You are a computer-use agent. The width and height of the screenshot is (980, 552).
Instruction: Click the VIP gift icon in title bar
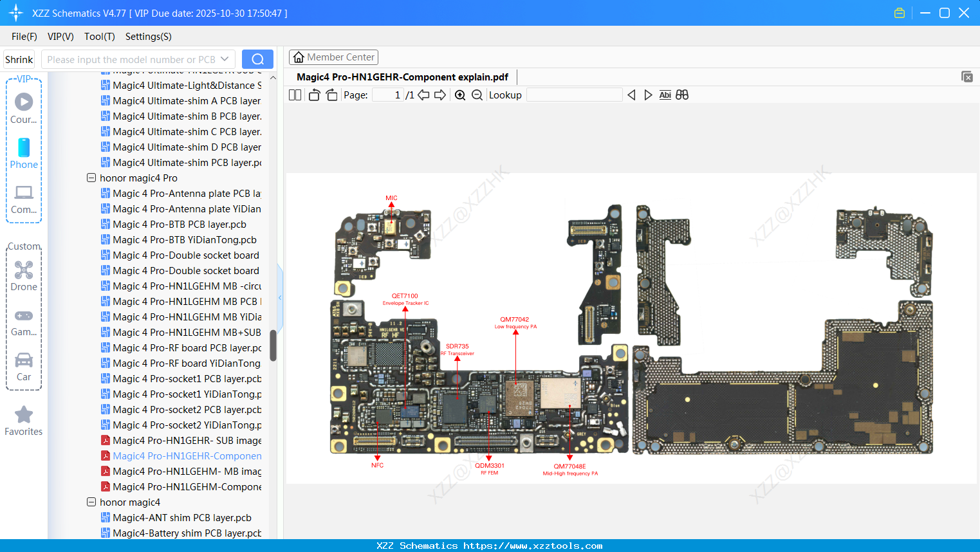(x=900, y=13)
